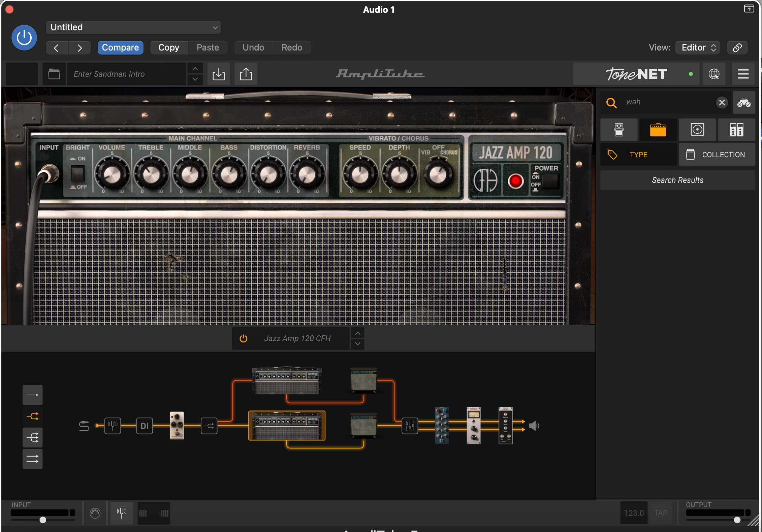
Task: Choose the dual parallel amp routing
Action: 32,417
